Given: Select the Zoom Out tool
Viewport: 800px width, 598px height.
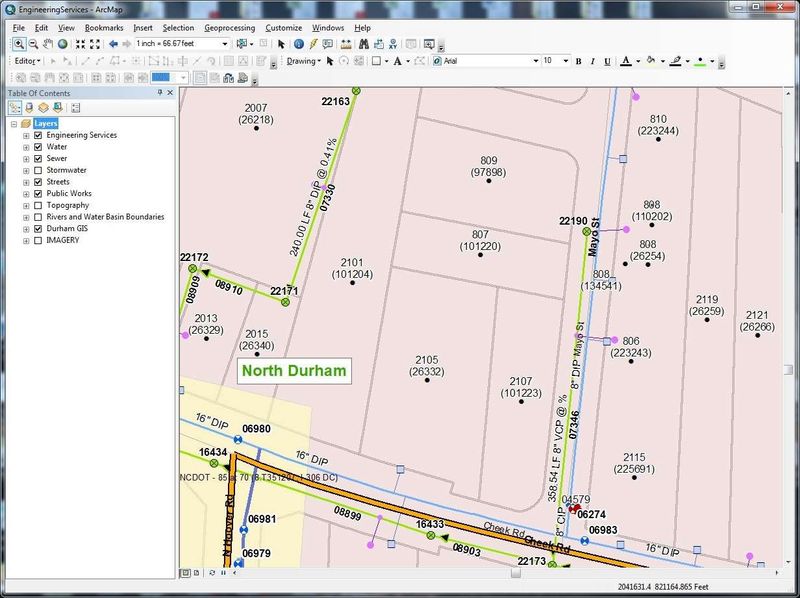Looking at the screenshot, I should (33, 44).
